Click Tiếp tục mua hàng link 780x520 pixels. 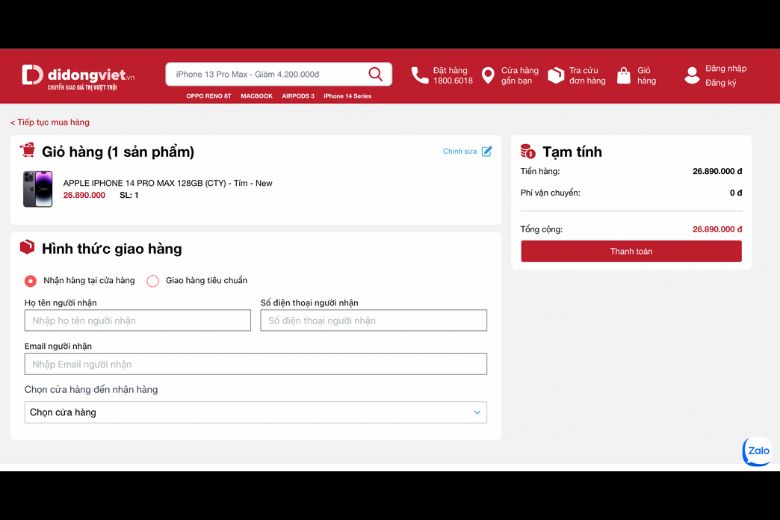(x=50, y=122)
